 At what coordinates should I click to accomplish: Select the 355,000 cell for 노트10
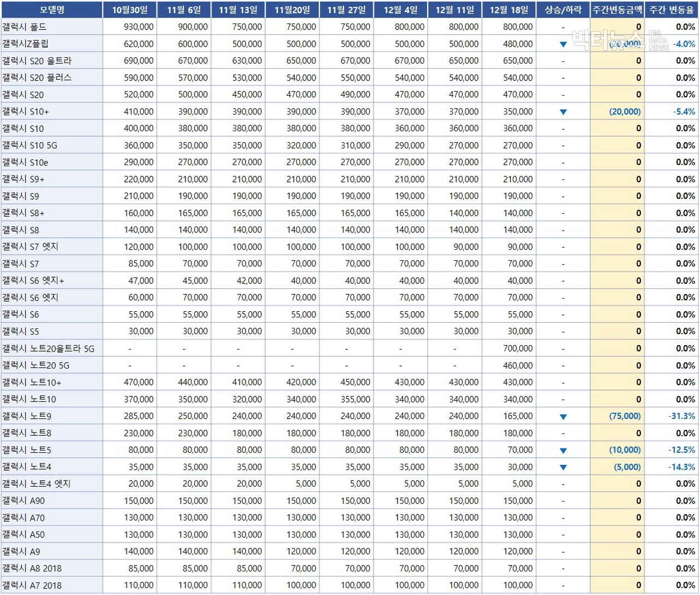pos(346,399)
